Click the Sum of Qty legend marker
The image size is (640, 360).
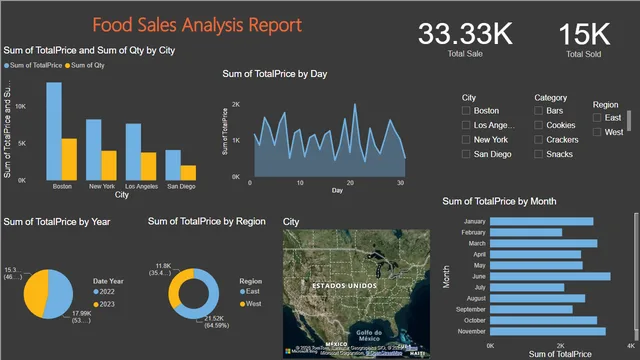pyautogui.click(x=67, y=65)
